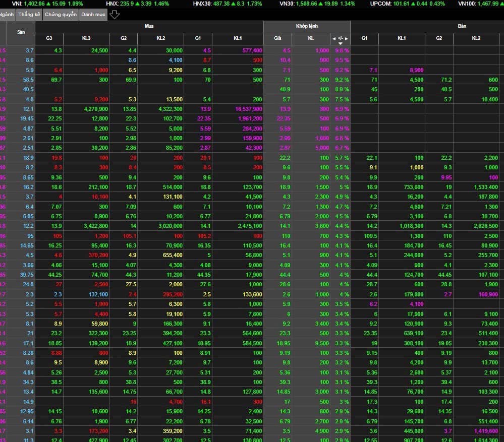Open the Chứng quyền tab
Image resolution: width=504 pixels, height=442 pixels.
(61, 15)
